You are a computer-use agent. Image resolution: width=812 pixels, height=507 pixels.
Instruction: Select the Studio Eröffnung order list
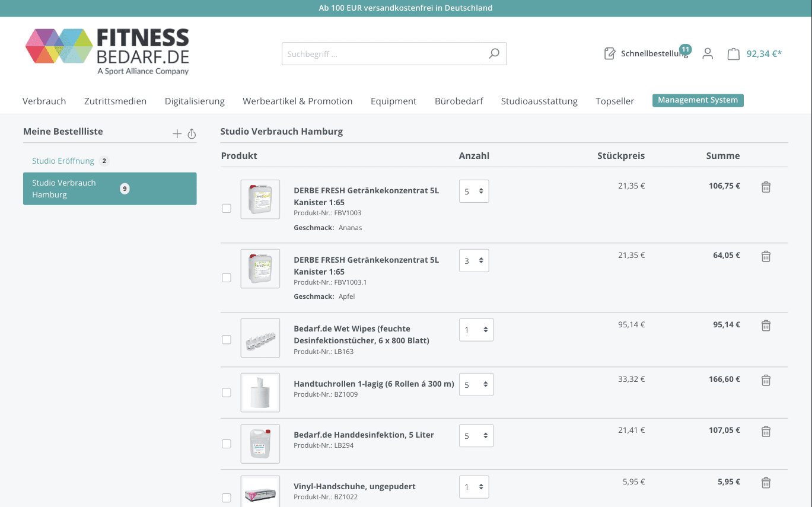(63, 161)
